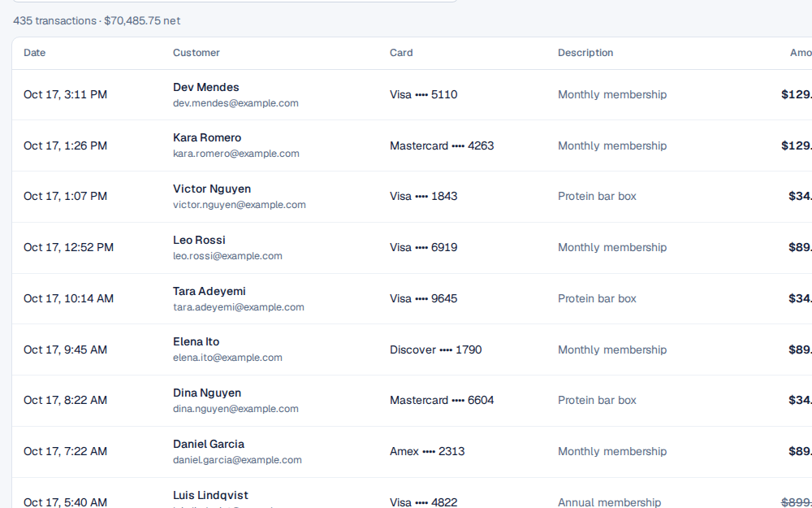812x508 pixels.
Task: Click card Visa 1843
Action: 424,196
